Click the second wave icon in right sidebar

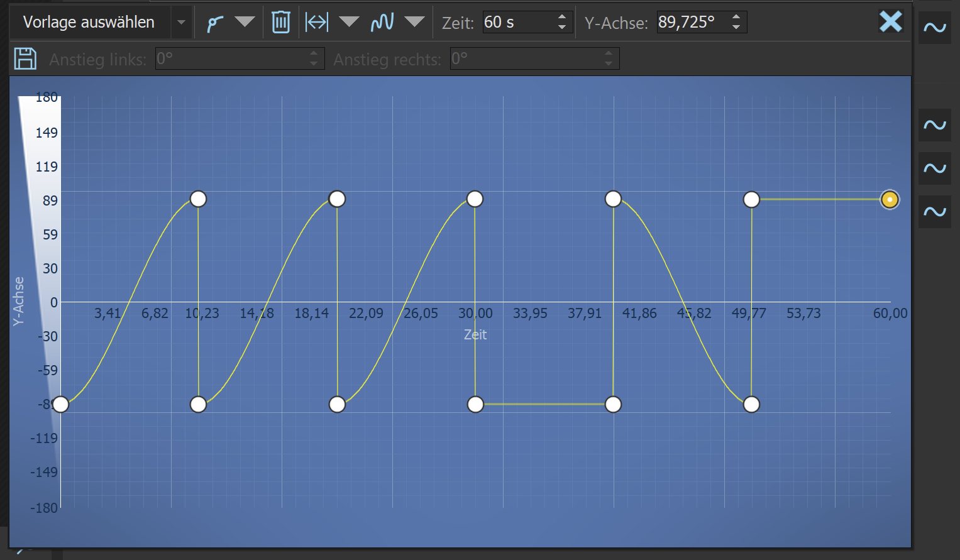click(x=934, y=125)
